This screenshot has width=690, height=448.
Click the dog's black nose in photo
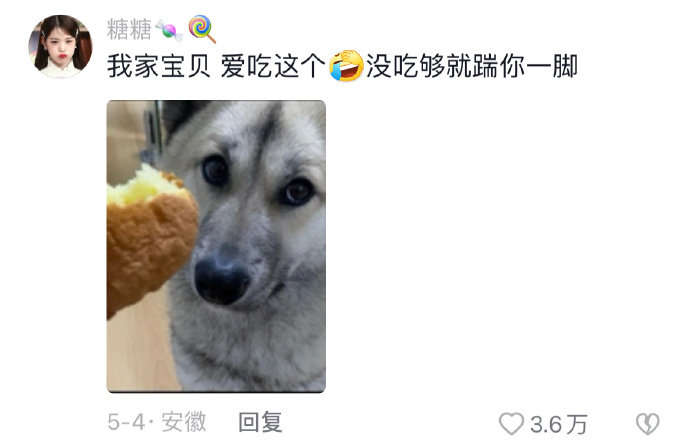[221, 281]
